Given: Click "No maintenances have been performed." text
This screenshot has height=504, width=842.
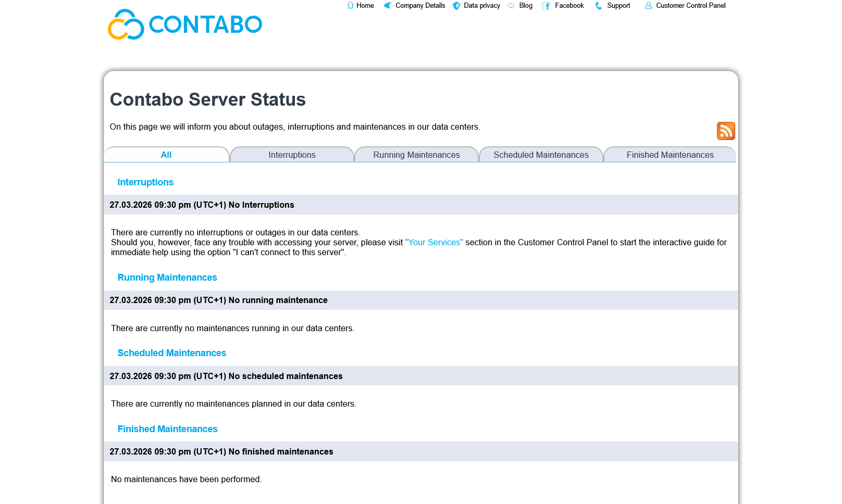Looking at the screenshot, I should click(x=187, y=480).
